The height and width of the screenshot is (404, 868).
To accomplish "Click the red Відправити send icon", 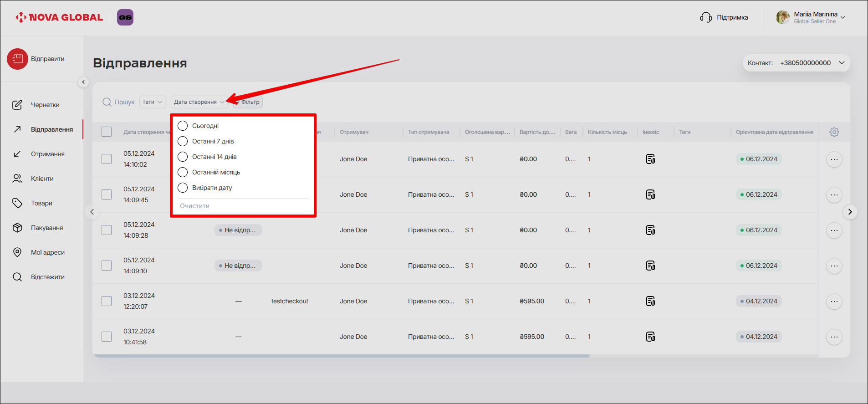I will pos(17,59).
